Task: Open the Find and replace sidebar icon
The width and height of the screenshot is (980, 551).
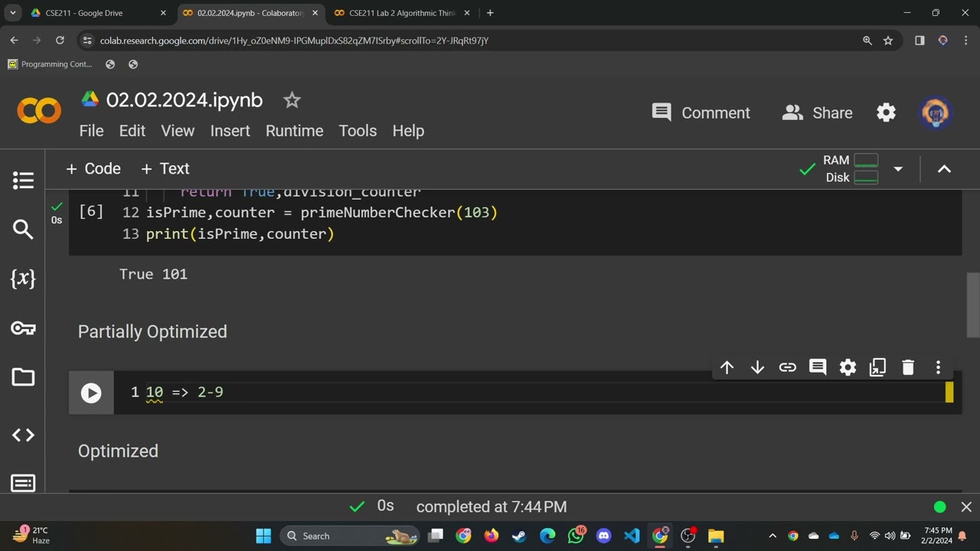Action: pyautogui.click(x=23, y=230)
